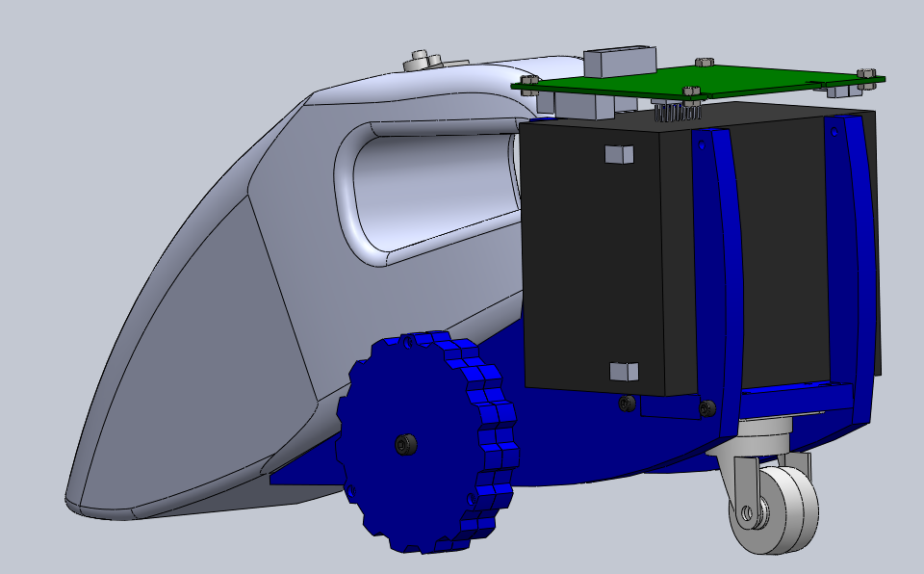Image resolution: width=924 pixels, height=574 pixels.
Task: Click the hex standoff at board's far-right corner
Action: [x=864, y=73]
